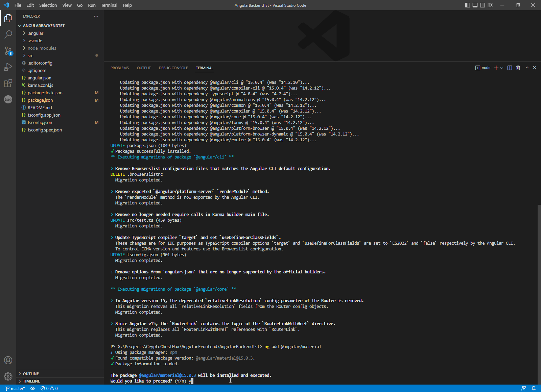Viewport: 541px width, 392px height.
Task: Open the README.md file
Action: pos(40,107)
